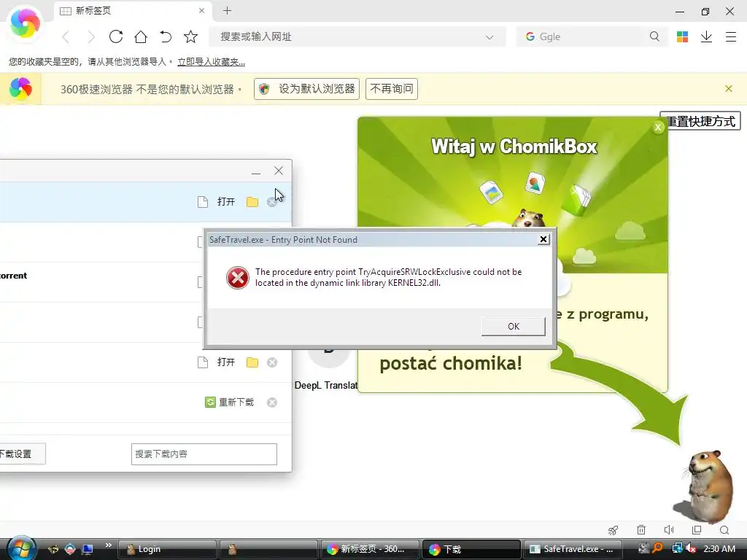Switch to SafeTravel.exe taskbar button
Image resolution: width=747 pixels, height=560 pixels.
573,549
